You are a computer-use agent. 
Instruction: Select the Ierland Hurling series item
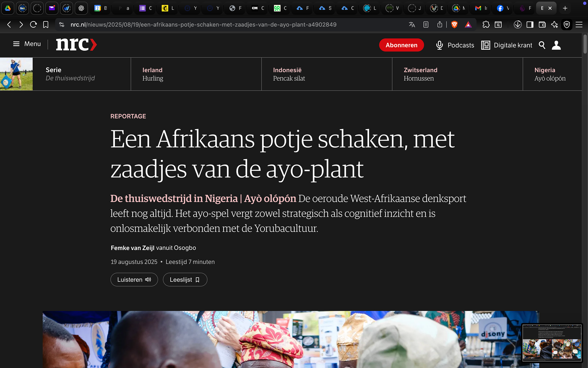[x=196, y=74]
